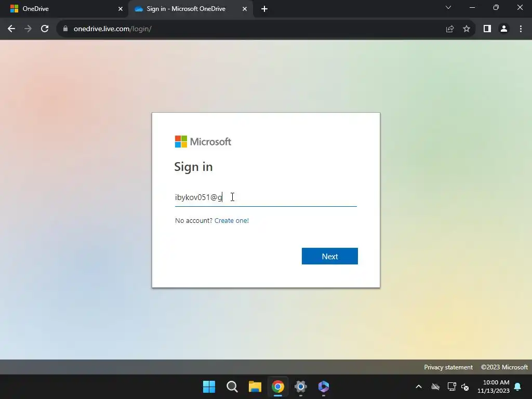The image size is (532, 399).
Task: Show hidden system tray icons
Action: click(419, 387)
